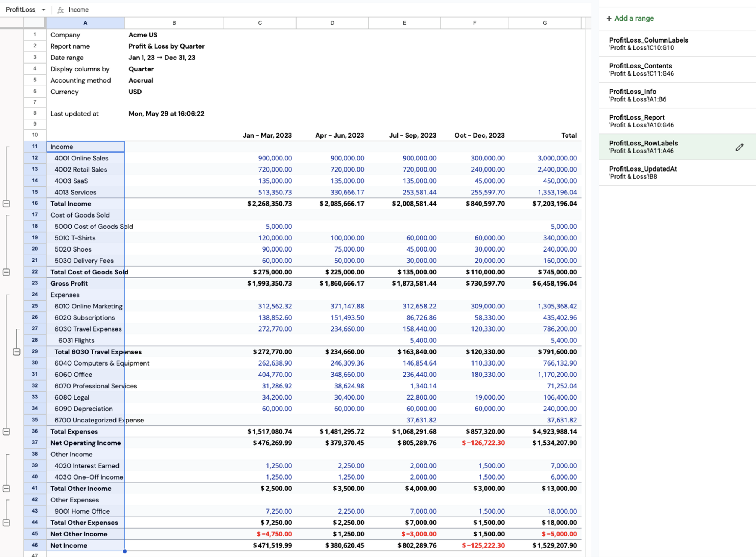Select column A header

pyautogui.click(x=86, y=23)
